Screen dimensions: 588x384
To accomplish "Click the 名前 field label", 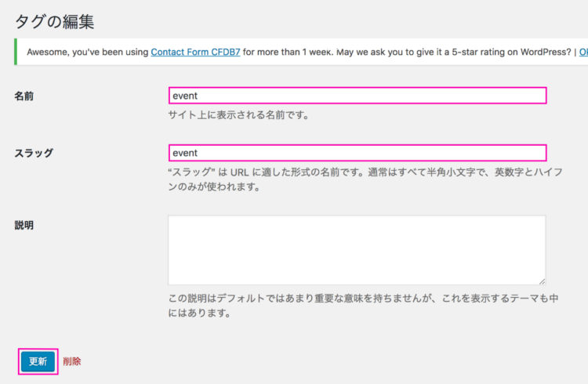I will [x=24, y=96].
